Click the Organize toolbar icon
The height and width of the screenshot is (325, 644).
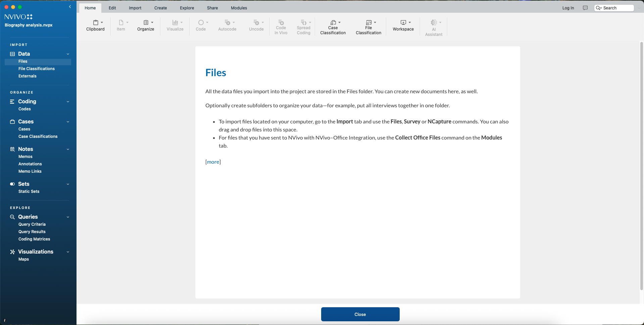(x=146, y=22)
